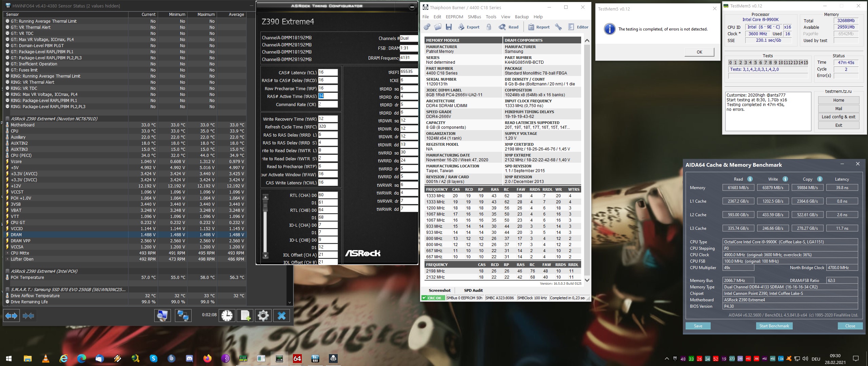The image size is (868, 366).
Task: Open HWiNFO sensor settings gear icon
Action: click(263, 316)
